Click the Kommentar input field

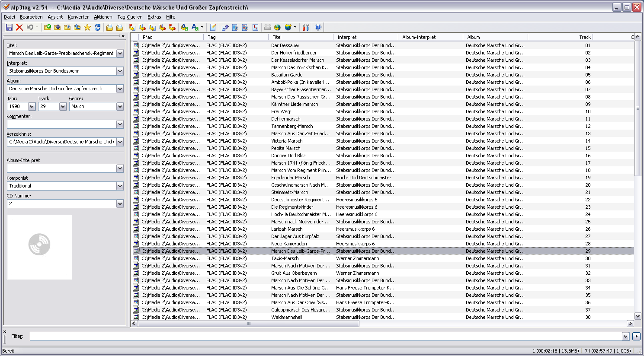click(62, 124)
